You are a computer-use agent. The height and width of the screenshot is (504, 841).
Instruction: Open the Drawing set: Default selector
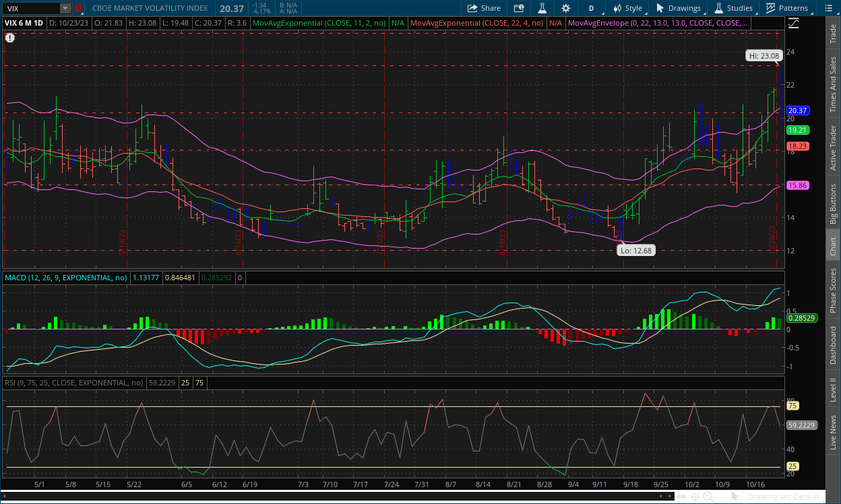[x=786, y=497]
